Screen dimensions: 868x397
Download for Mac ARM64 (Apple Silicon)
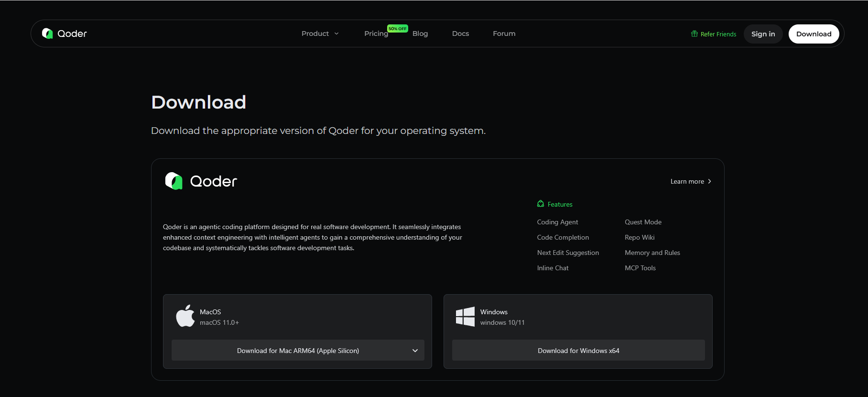(298, 351)
